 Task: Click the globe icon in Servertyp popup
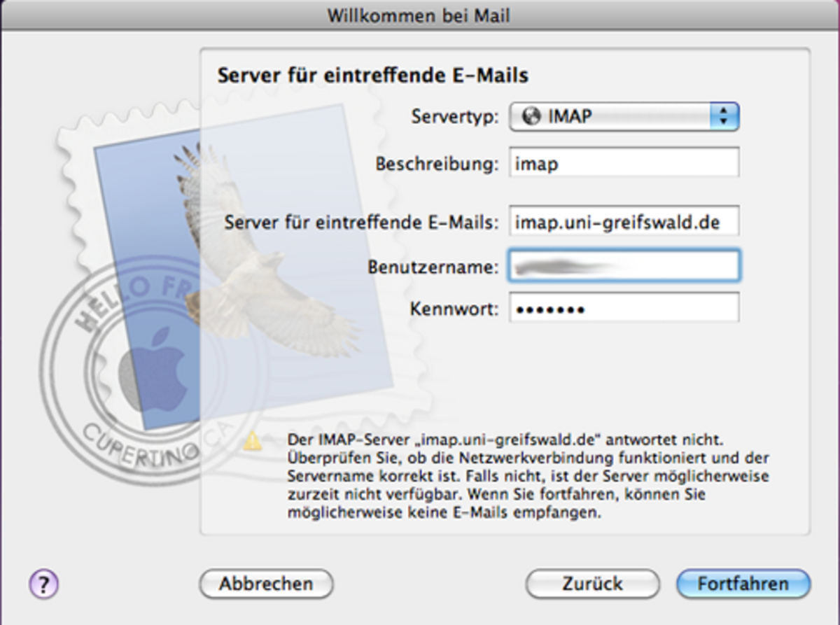click(x=532, y=117)
